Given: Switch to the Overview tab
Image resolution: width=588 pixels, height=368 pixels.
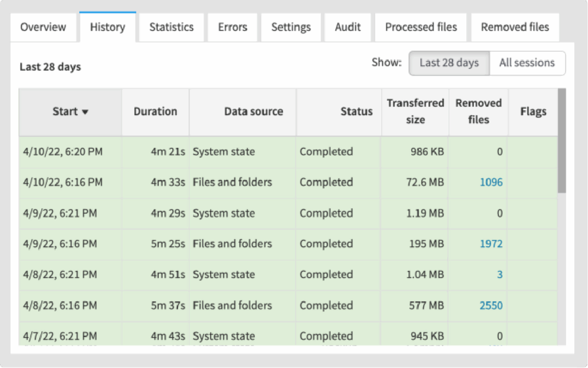Looking at the screenshot, I should [43, 27].
